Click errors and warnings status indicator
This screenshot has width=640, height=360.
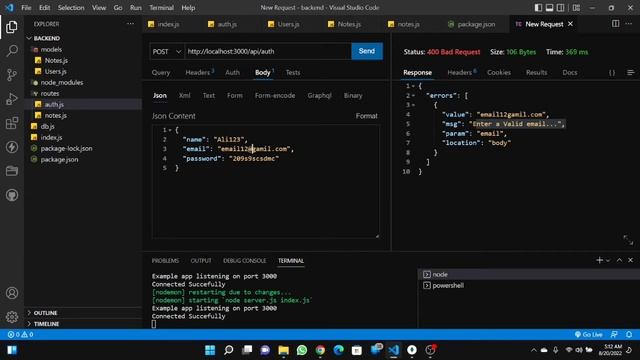(20, 334)
